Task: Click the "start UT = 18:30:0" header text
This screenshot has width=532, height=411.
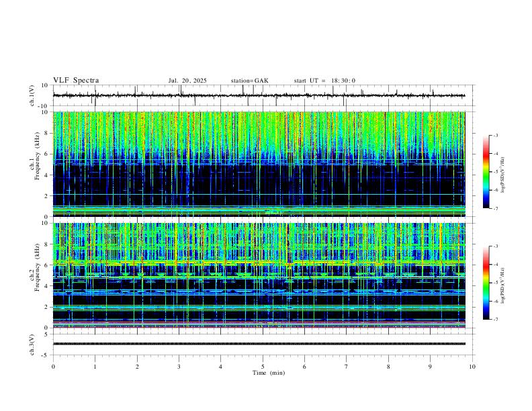Action: click(x=324, y=81)
